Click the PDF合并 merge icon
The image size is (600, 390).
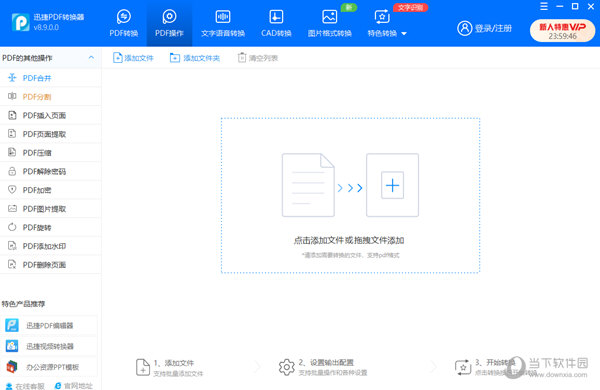tap(12, 78)
